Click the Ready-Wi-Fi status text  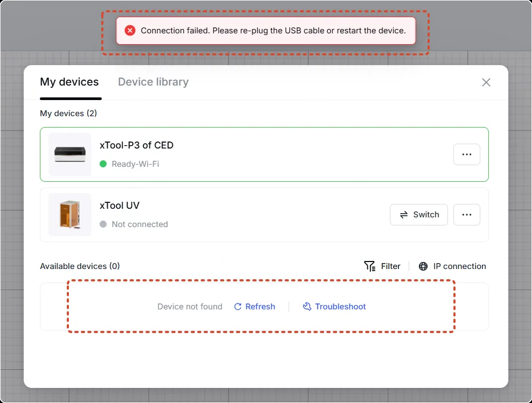135,164
